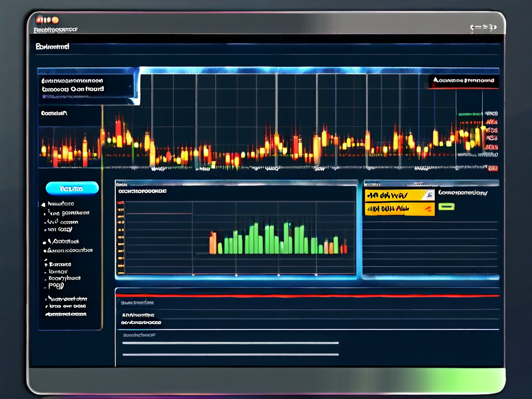Image resolution: width=532 pixels, height=399 pixels.
Task: Click the upper gray slider bar in bottom panel
Action: pos(230,343)
